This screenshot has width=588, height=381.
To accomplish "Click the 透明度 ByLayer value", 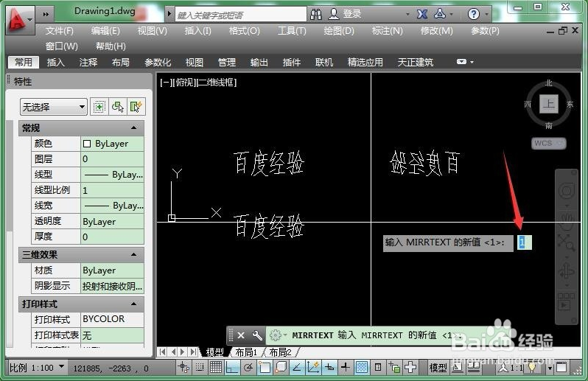I will point(112,221).
